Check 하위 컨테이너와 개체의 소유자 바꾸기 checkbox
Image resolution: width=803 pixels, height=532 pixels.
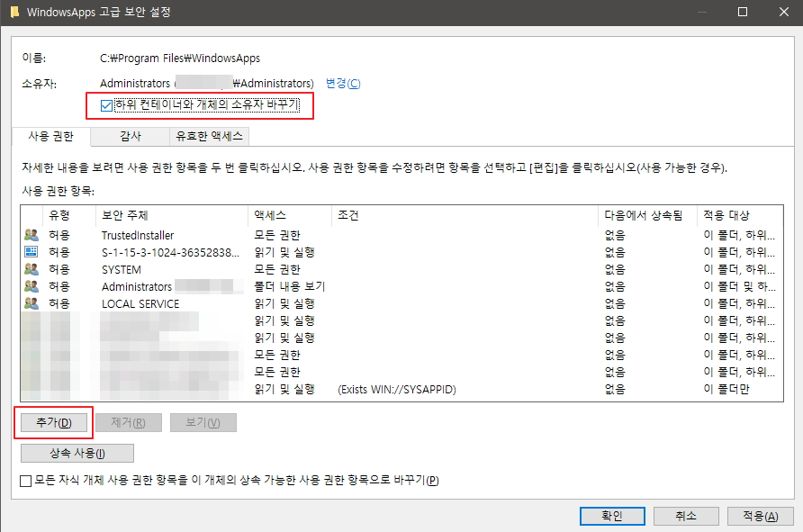(x=106, y=105)
